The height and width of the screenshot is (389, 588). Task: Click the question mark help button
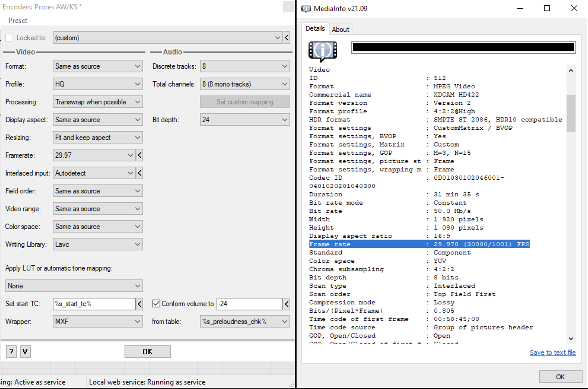tap(11, 352)
